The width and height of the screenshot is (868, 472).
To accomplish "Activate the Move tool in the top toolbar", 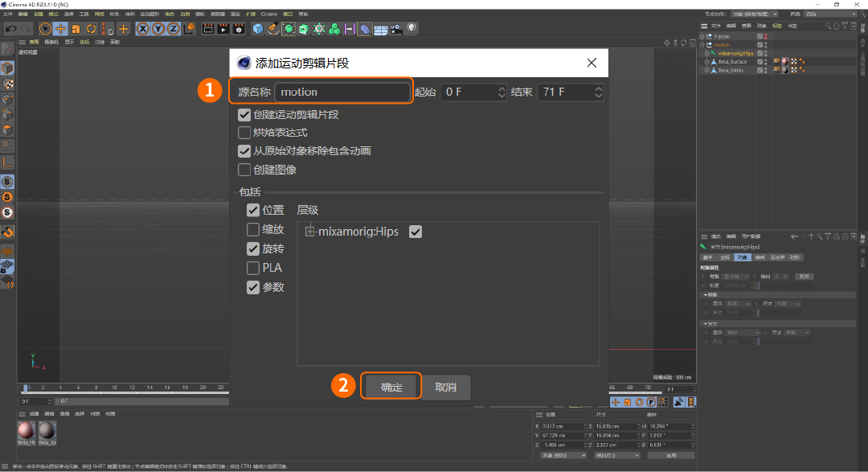I will 60,29.
